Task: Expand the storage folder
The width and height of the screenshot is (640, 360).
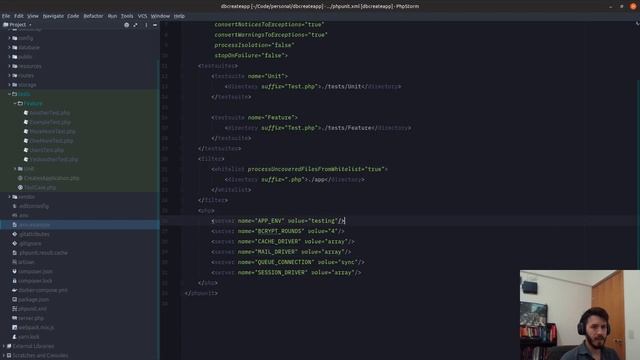Action: [10, 85]
